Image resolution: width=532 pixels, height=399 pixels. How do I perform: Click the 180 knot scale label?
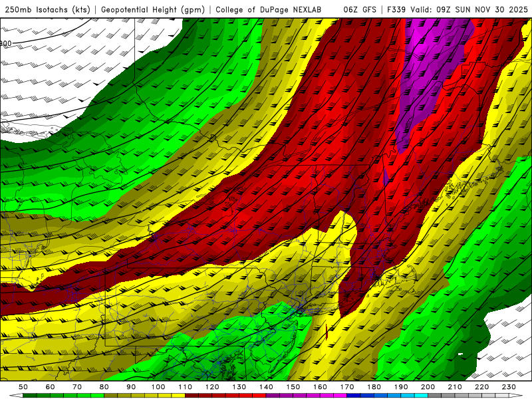pos(374,387)
